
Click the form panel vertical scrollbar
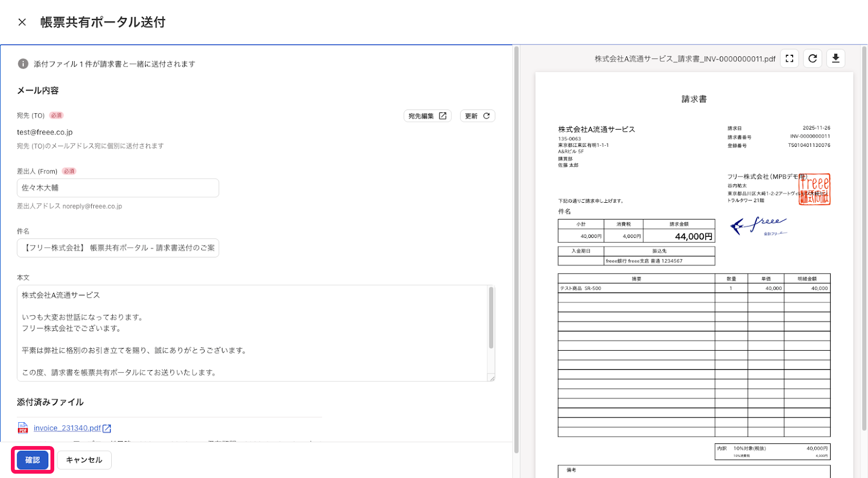point(516,249)
